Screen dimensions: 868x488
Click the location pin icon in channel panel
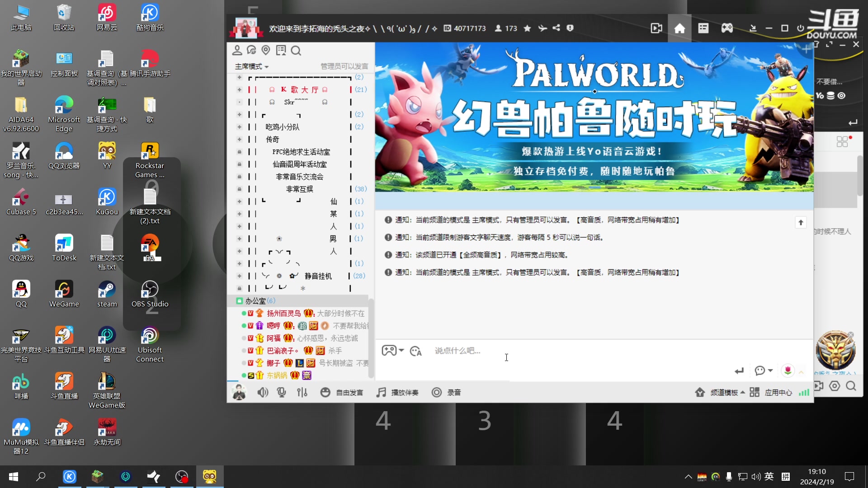(266, 50)
